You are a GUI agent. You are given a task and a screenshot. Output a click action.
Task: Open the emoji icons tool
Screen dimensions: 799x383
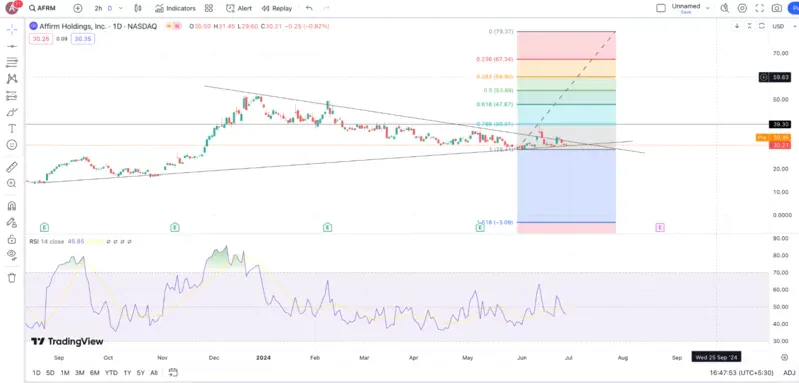pyautogui.click(x=12, y=145)
